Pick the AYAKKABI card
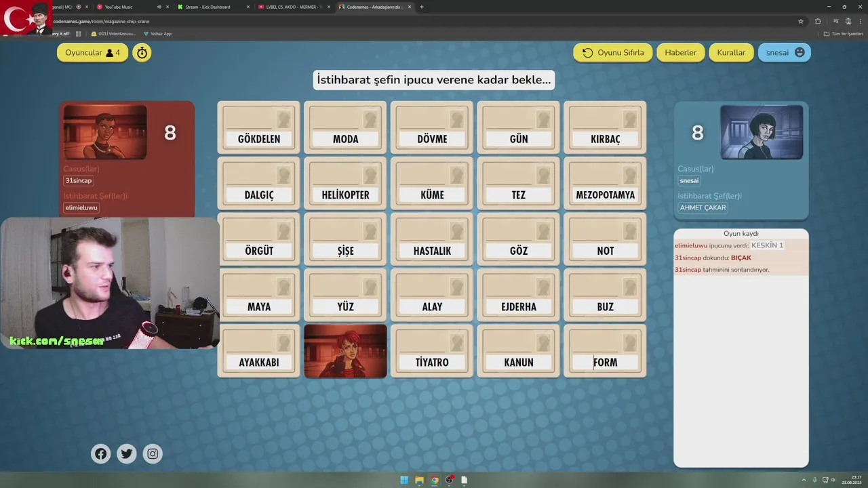This screenshot has height=488, width=868. 258,351
